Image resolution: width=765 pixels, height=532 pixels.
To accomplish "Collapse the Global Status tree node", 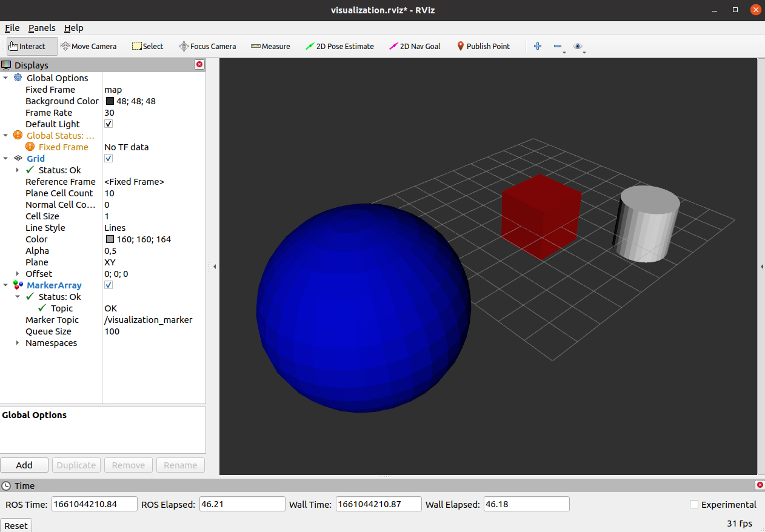I will (5, 135).
